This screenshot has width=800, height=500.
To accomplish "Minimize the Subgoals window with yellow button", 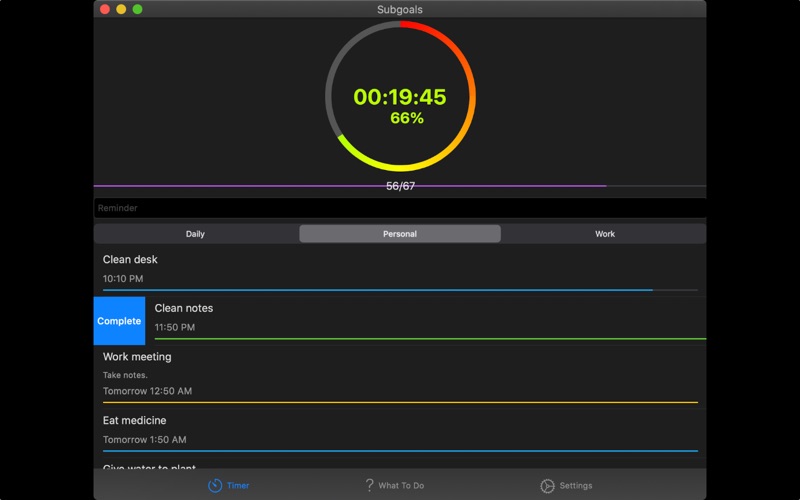I will 121,9.
